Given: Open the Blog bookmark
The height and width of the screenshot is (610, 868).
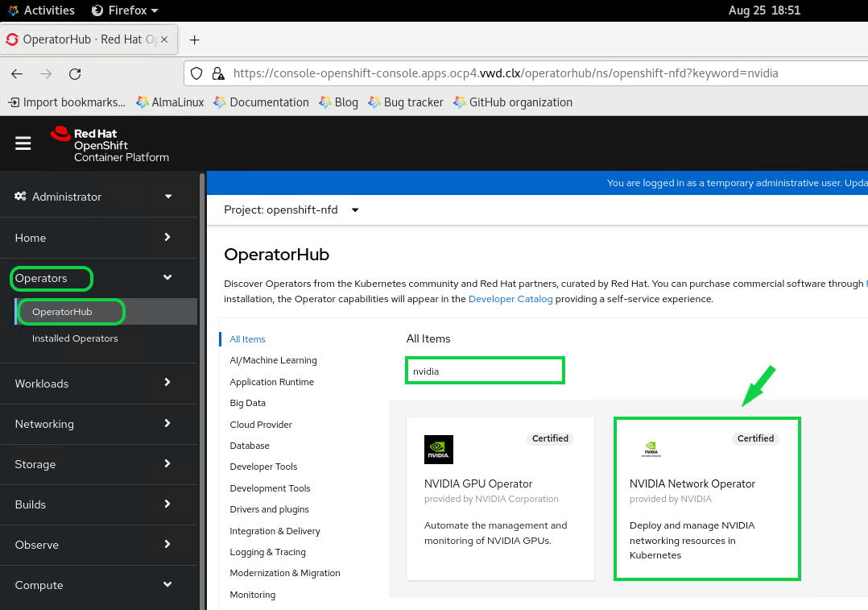Looking at the screenshot, I should point(338,102).
